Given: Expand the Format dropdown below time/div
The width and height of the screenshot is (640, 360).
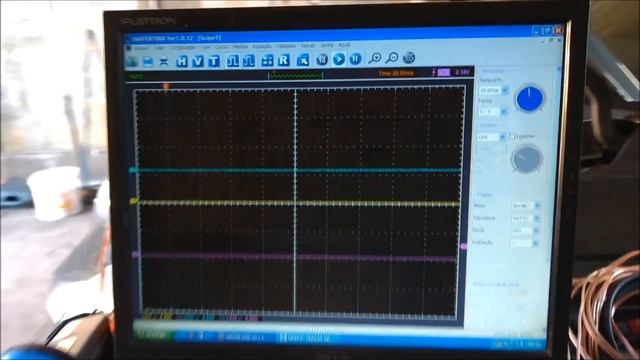Looking at the screenshot, I should (503, 111).
